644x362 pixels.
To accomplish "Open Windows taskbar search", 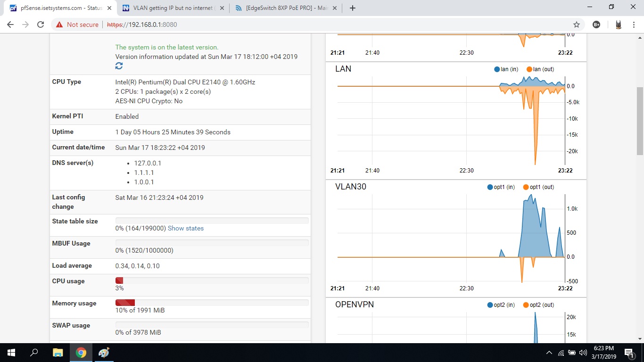I will click(x=34, y=353).
